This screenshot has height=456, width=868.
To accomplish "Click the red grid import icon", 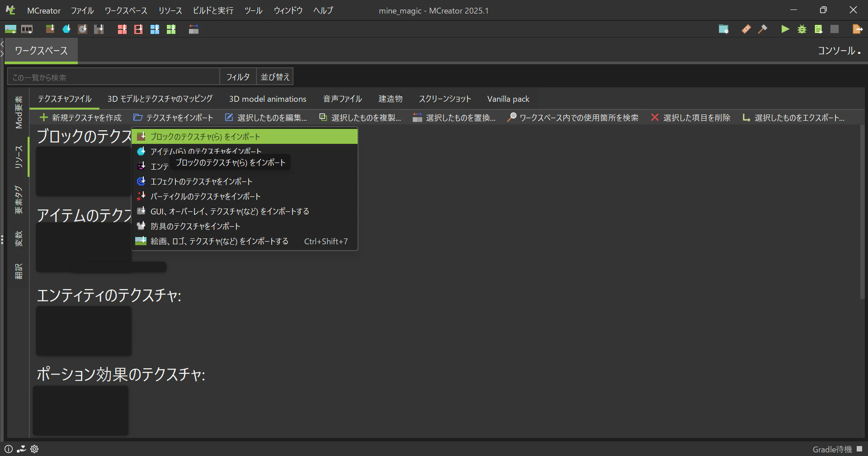I will [122, 29].
